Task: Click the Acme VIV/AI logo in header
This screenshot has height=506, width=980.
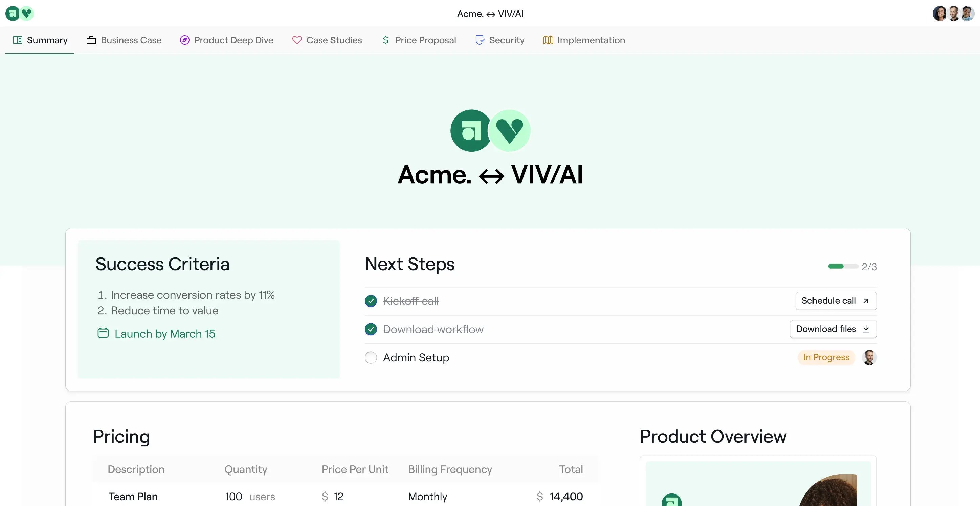Action: click(x=19, y=14)
